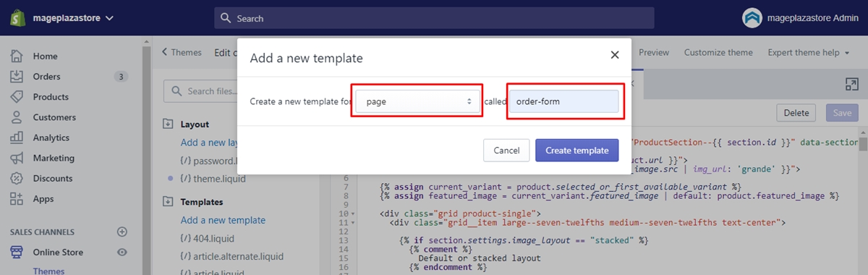Collapse the Layout folder section
Viewport: 868px width, 275px height.
pyautogui.click(x=168, y=124)
